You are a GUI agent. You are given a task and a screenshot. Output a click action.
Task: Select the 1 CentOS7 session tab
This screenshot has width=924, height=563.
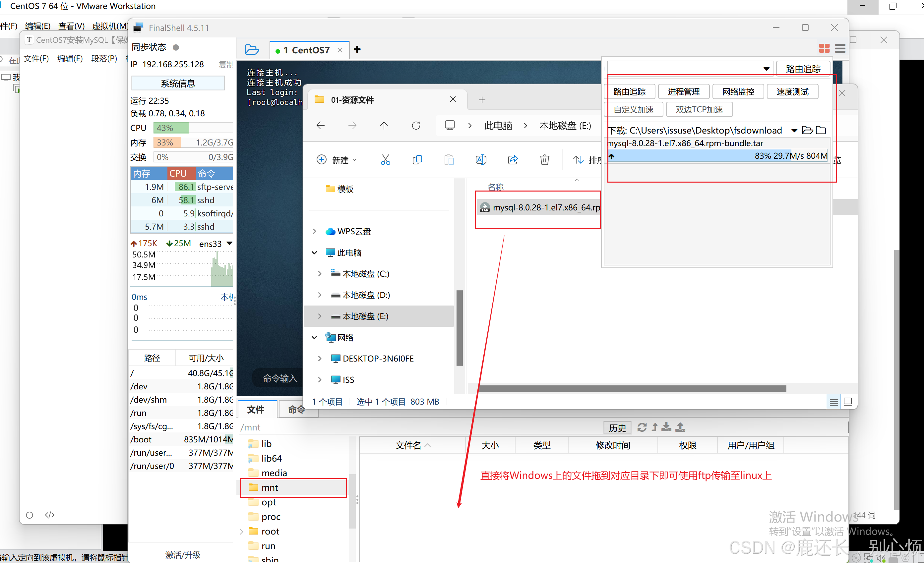point(306,50)
